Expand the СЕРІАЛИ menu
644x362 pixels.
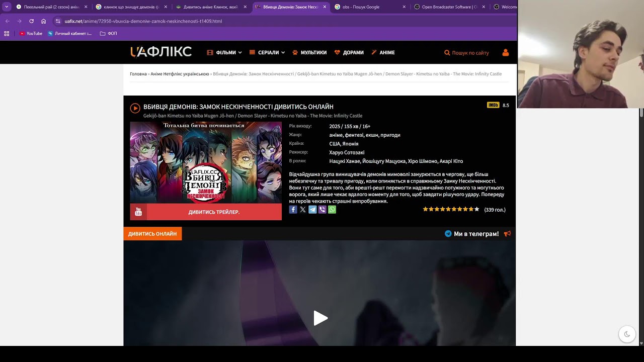click(x=267, y=53)
